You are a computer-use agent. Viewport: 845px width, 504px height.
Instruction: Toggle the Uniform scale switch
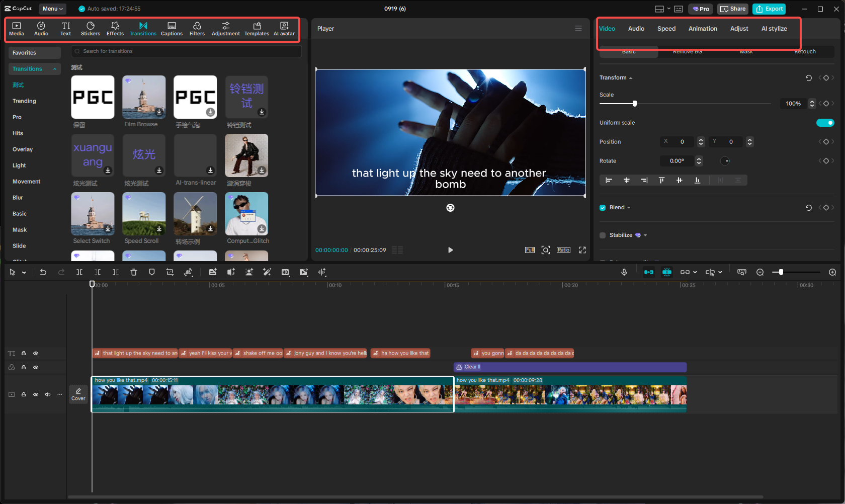[x=825, y=123]
